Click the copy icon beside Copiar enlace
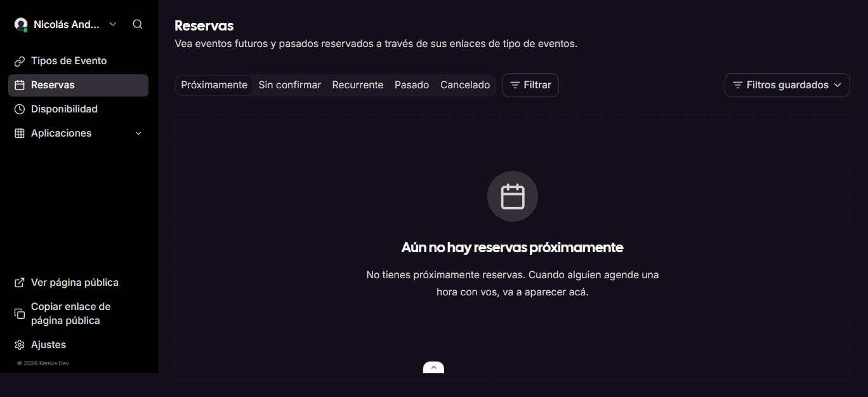The image size is (868, 397). [20, 314]
